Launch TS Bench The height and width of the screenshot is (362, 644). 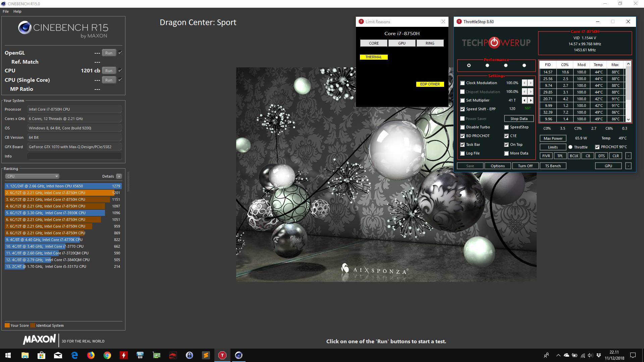553,166
